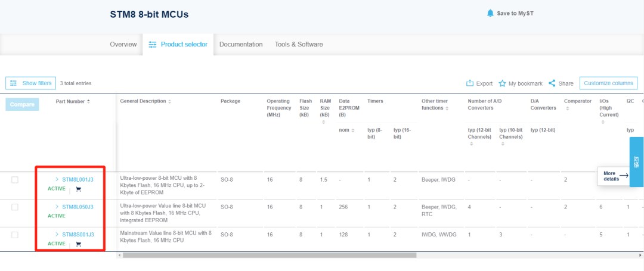Open the Overview tab
This screenshot has height=271, width=644.
click(123, 44)
